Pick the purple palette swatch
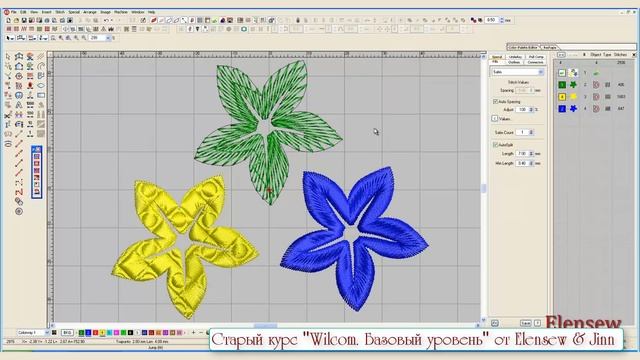The height and width of the screenshot is (360, 640). [x=165, y=333]
